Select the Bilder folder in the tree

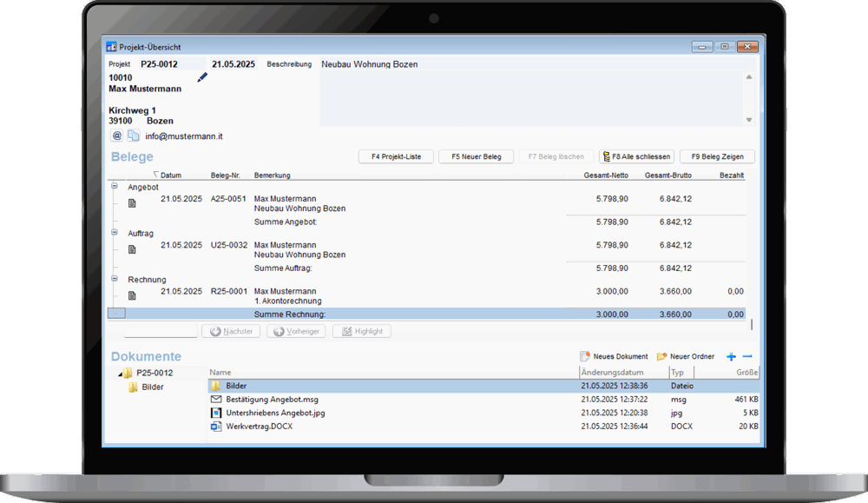[x=152, y=387]
